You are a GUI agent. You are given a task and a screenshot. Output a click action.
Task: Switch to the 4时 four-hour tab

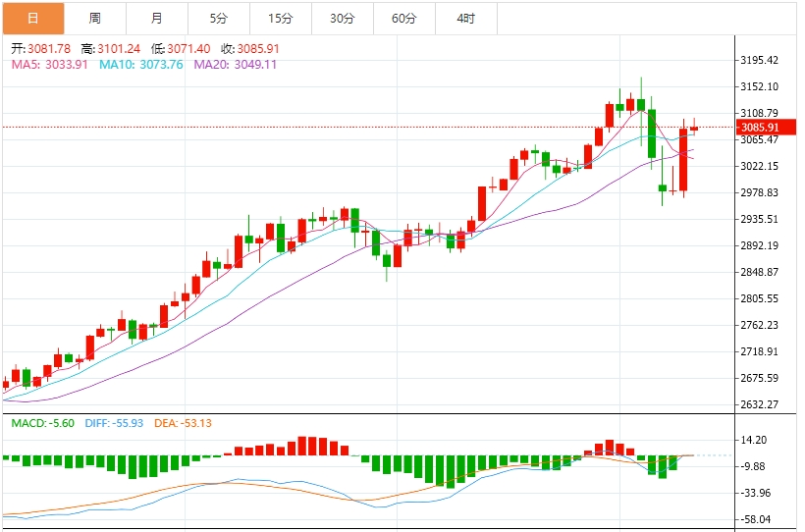pyautogui.click(x=466, y=19)
